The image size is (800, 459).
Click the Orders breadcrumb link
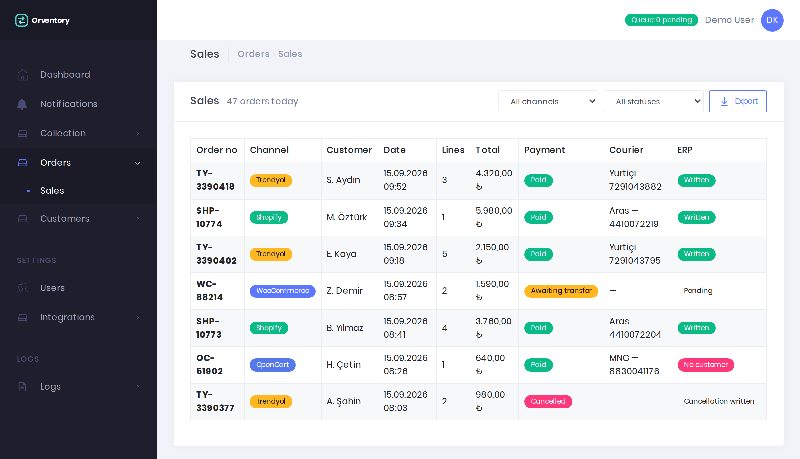(x=253, y=54)
